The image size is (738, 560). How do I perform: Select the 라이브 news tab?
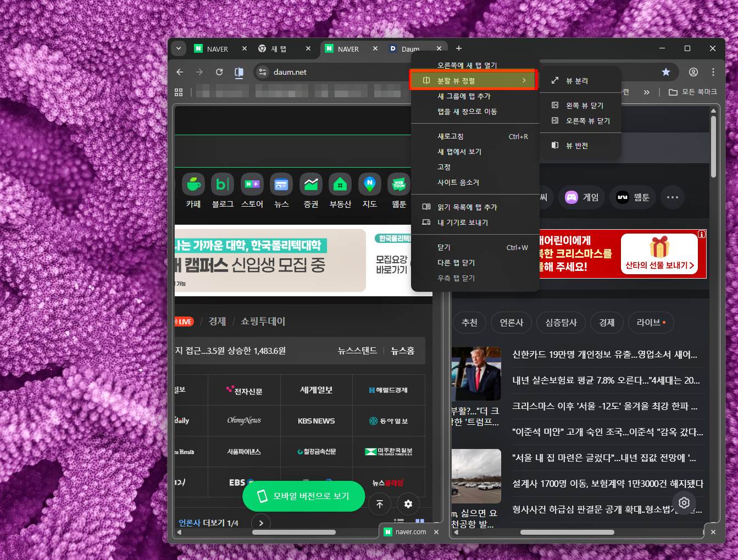coord(651,323)
